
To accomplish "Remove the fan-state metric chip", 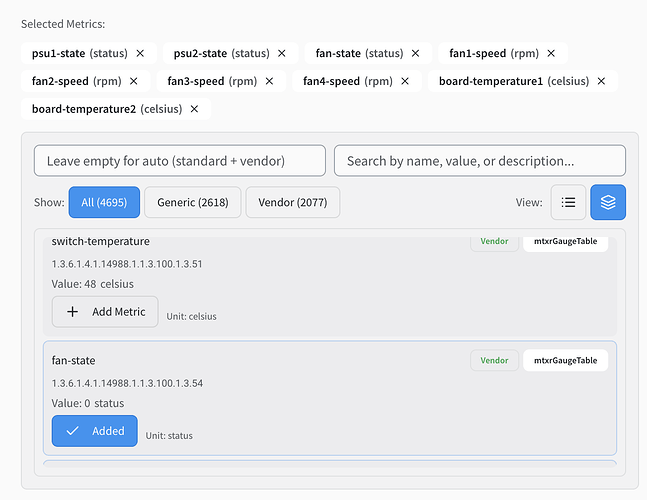I will [416, 53].
